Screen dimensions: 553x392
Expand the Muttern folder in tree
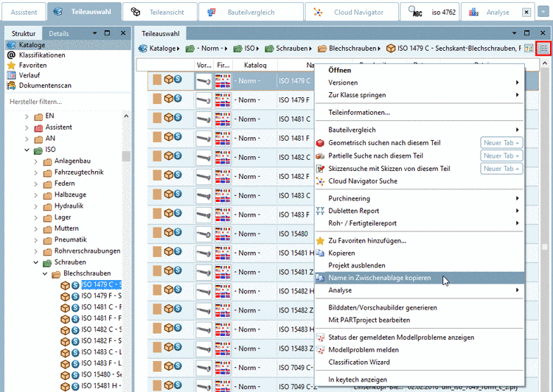pyautogui.click(x=35, y=228)
